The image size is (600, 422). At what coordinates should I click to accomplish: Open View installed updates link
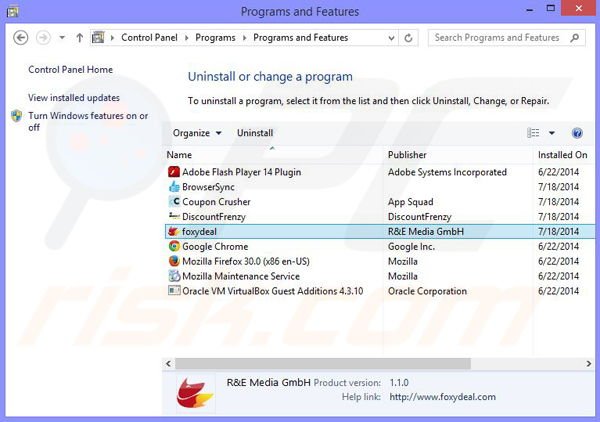[x=74, y=98]
